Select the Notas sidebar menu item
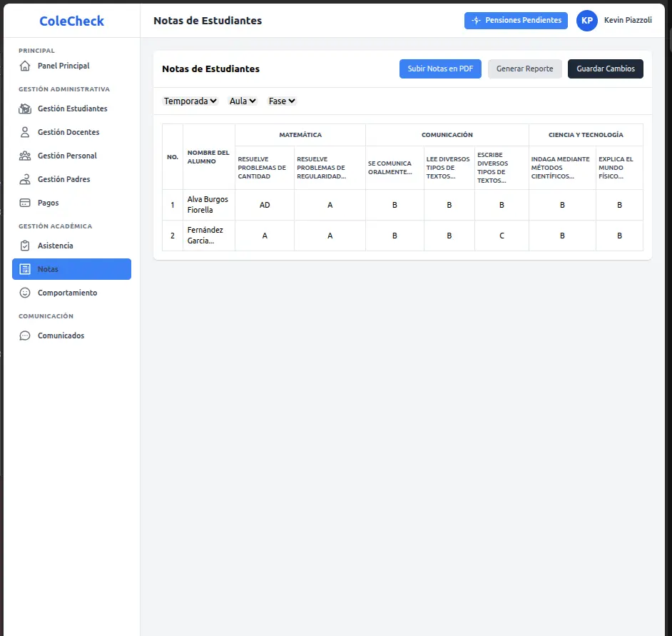 coord(71,269)
